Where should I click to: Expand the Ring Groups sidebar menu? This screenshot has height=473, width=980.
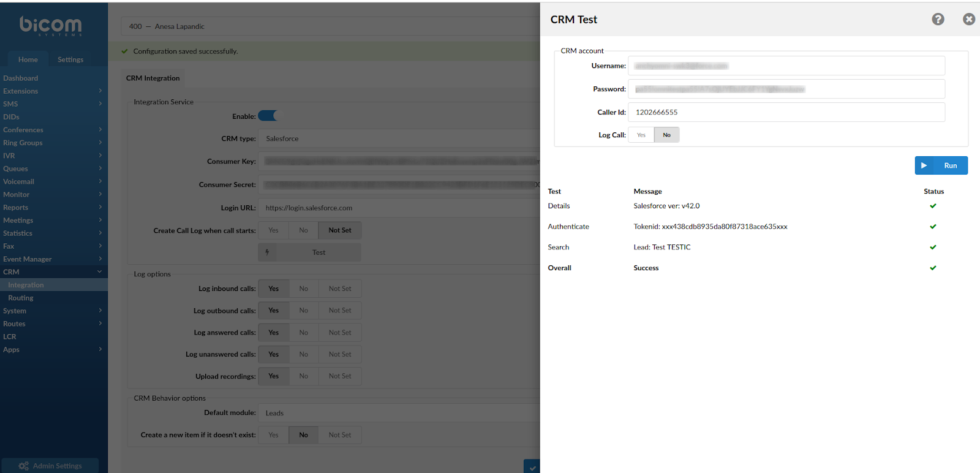click(x=53, y=143)
